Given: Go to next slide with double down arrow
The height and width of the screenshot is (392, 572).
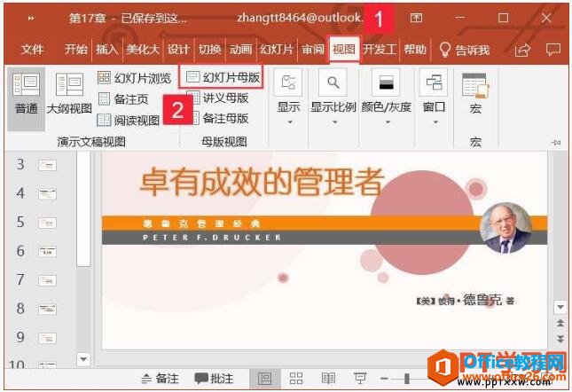Looking at the screenshot, I should pyautogui.click(x=560, y=339).
